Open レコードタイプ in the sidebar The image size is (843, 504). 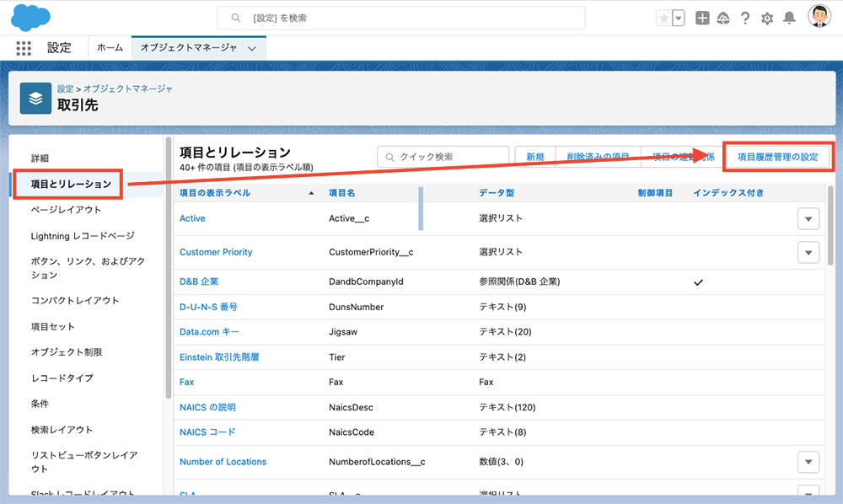[62, 378]
